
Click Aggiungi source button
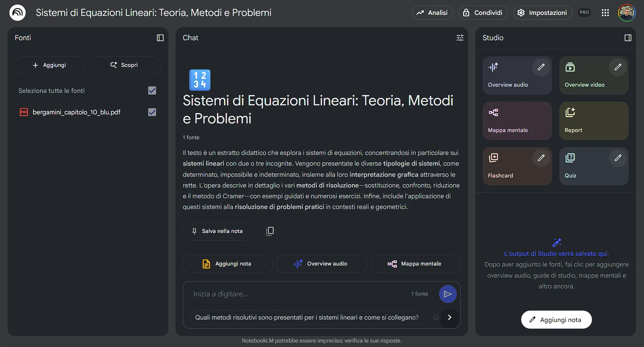click(x=50, y=65)
